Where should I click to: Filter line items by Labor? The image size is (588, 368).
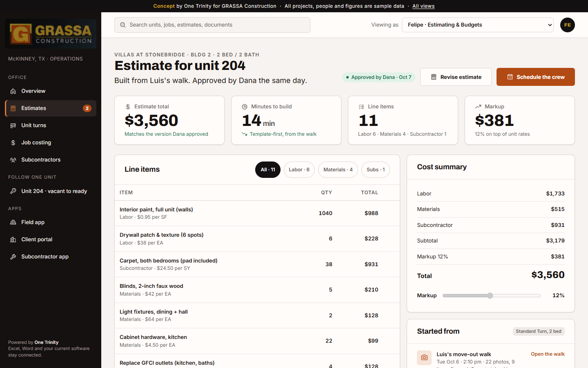click(299, 170)
